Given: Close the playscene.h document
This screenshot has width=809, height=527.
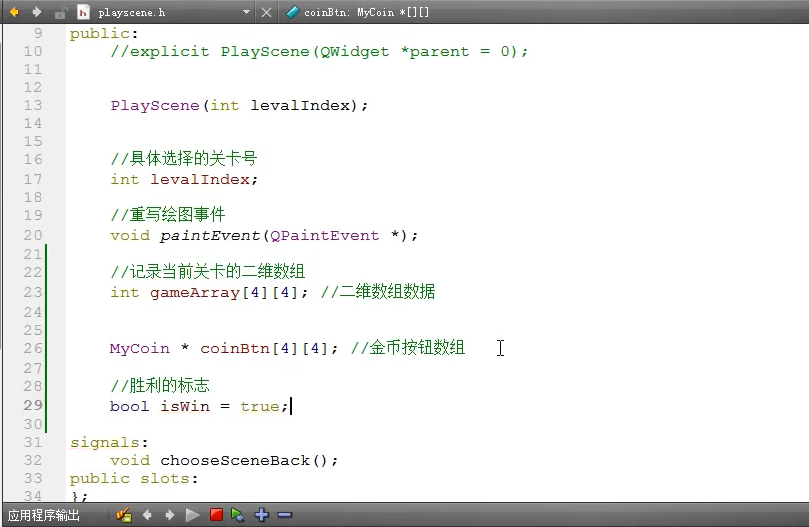Looking at the screenshot, I should coord(266,12).
